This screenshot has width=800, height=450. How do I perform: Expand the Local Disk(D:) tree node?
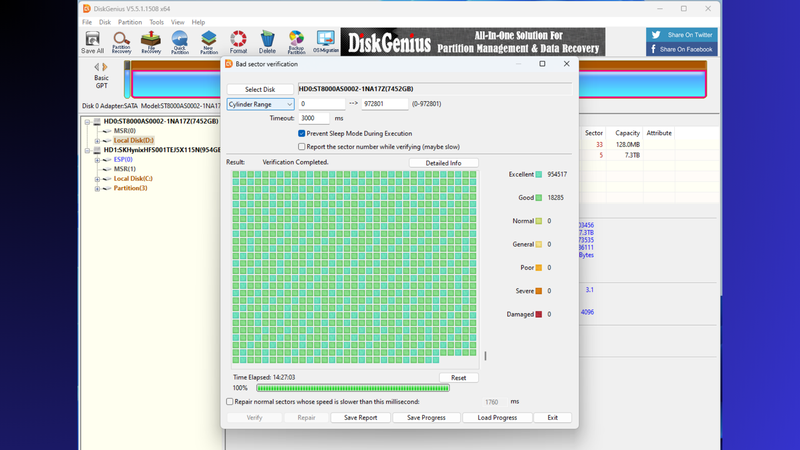pos(97,141)
